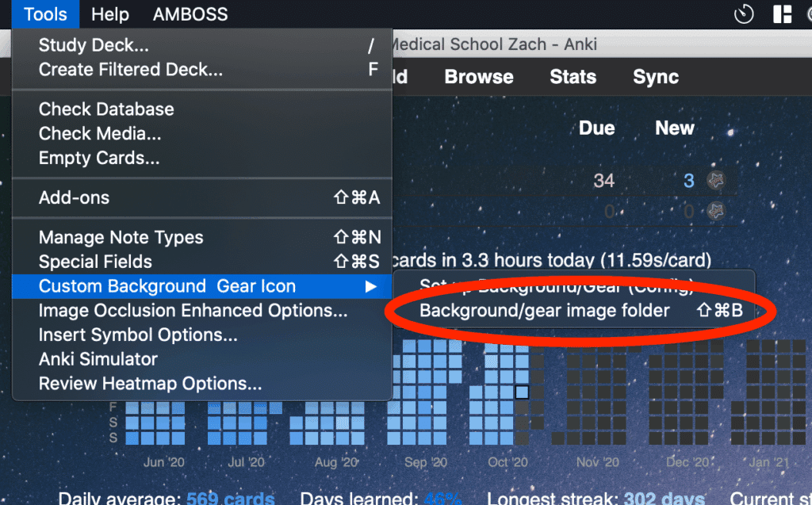Click the Browse button in the Anki toolbar
The width and height of the screenshot is (812, 505).
tap(479, 77)
